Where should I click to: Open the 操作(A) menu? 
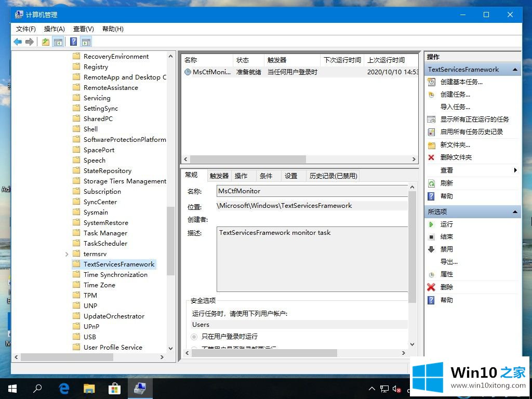pos(55,29)
